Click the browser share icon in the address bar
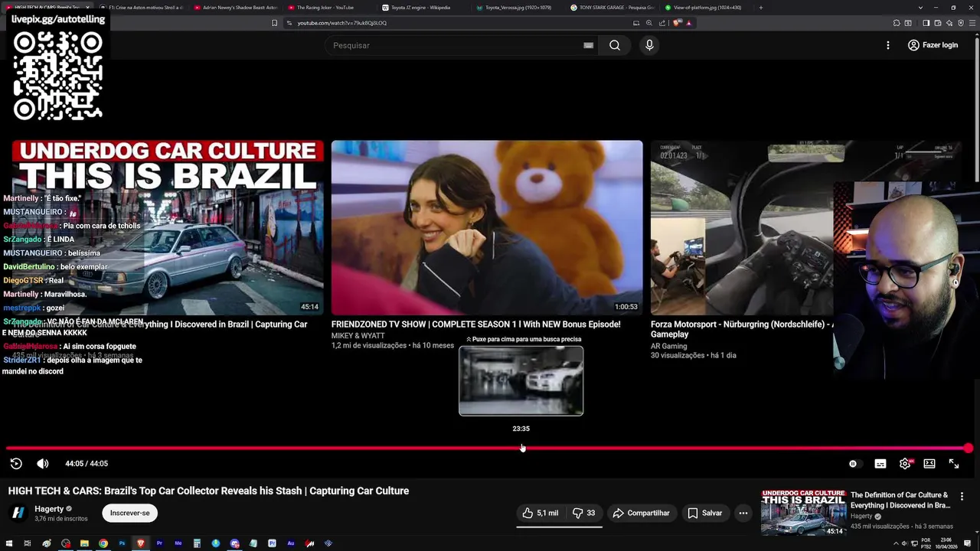The image size is (980, 551). point(662,23)
